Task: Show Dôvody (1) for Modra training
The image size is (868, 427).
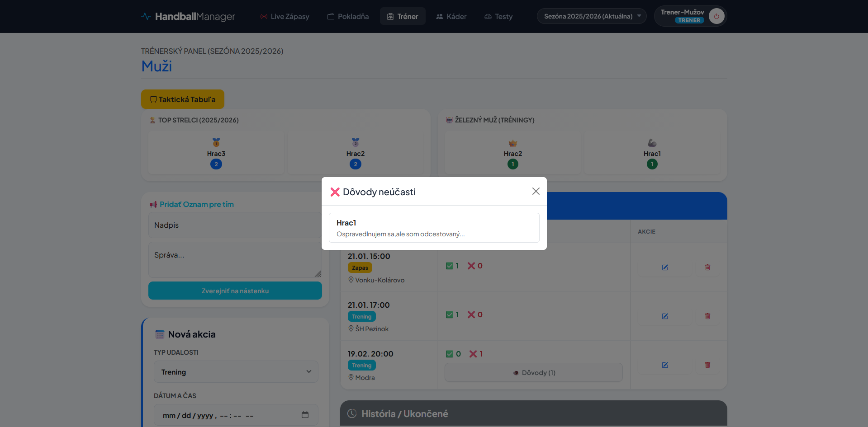Action: point(533,373)
